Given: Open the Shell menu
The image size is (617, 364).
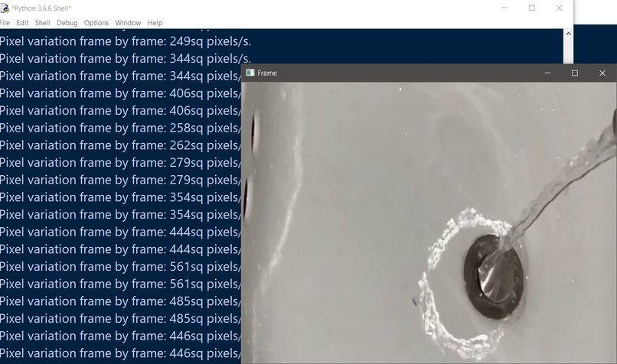Looking at the screenshot, I should pos(43,23).
